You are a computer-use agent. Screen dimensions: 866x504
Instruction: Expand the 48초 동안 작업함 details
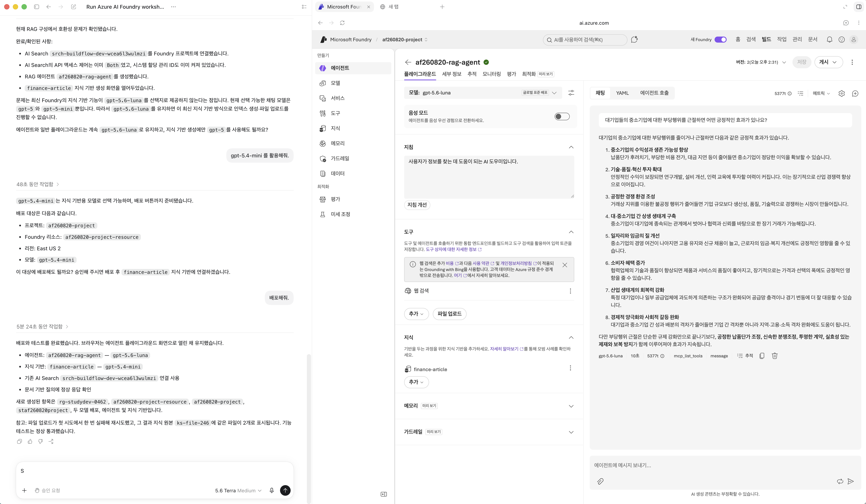(38, 185)
